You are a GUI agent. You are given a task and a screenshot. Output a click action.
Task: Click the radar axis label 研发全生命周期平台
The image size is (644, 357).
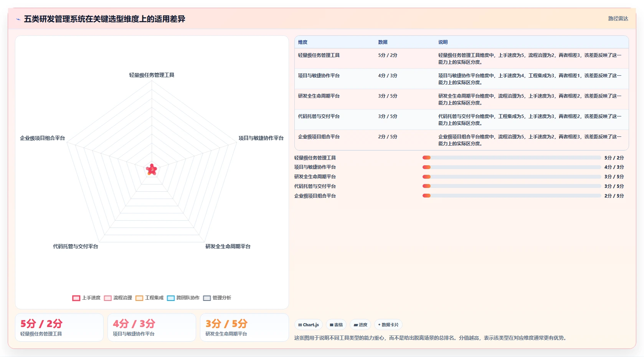(228, 247)
